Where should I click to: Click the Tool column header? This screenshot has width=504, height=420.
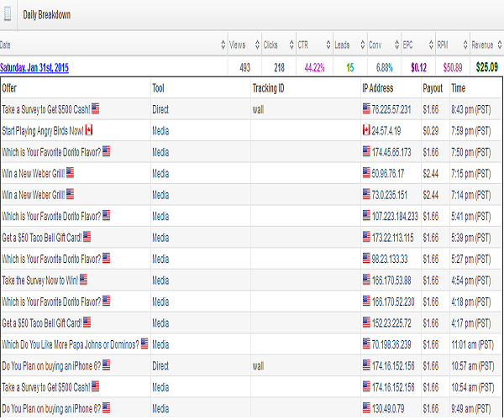tap(158, 88)
